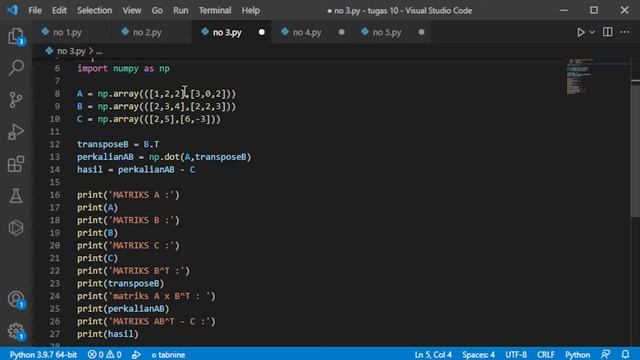Close no 5.py via unsaved dot
The width and height of the screenshot is (640, 360).
pos(421,32)
